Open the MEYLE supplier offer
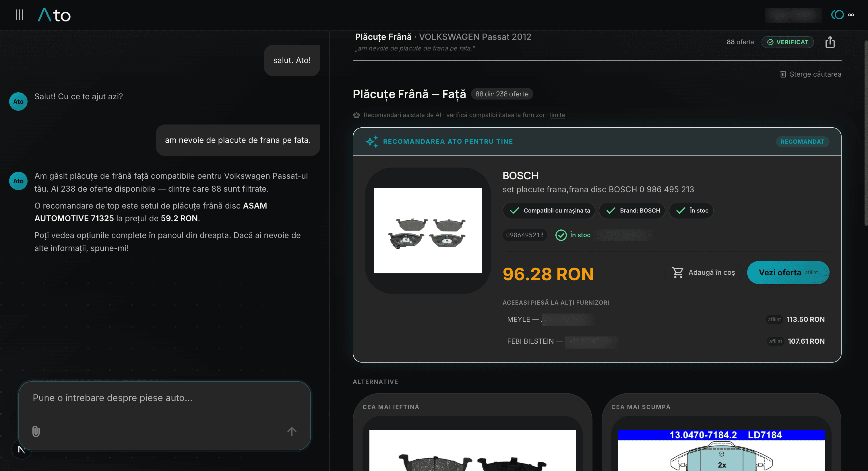The width and height of the screenshot is (868, 471). (665, 320)
